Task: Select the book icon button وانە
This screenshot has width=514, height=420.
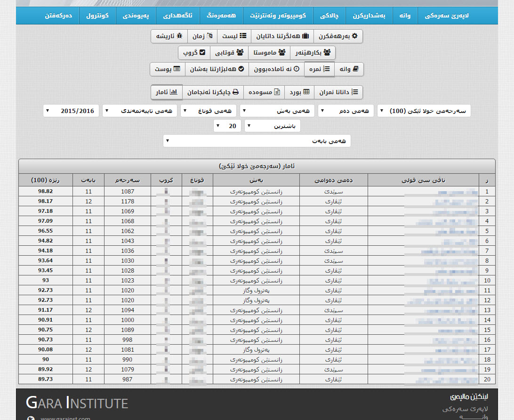Action: tap(349, 69)
